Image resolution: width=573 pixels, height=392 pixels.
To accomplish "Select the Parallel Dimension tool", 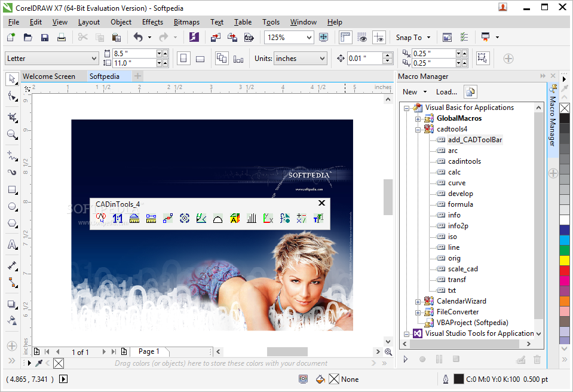I will pyautogui.click(x=12, y=265).
